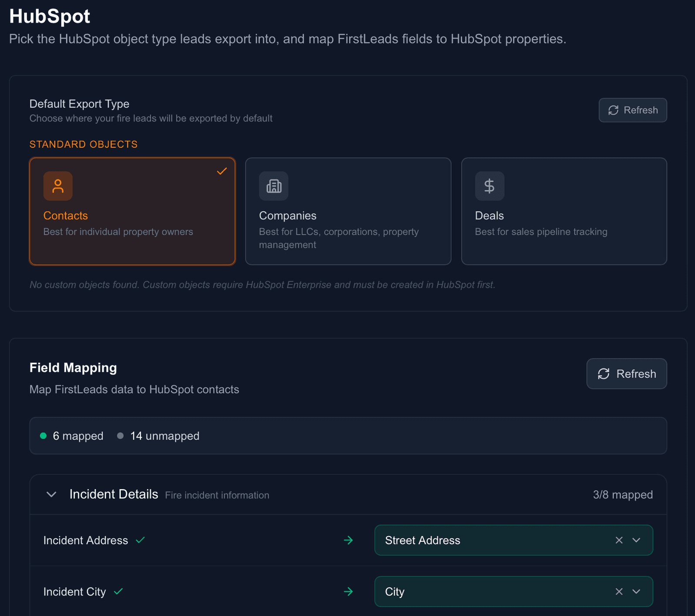Clear the City mapping
Screen dimensions: 695x616
point(619,592)
